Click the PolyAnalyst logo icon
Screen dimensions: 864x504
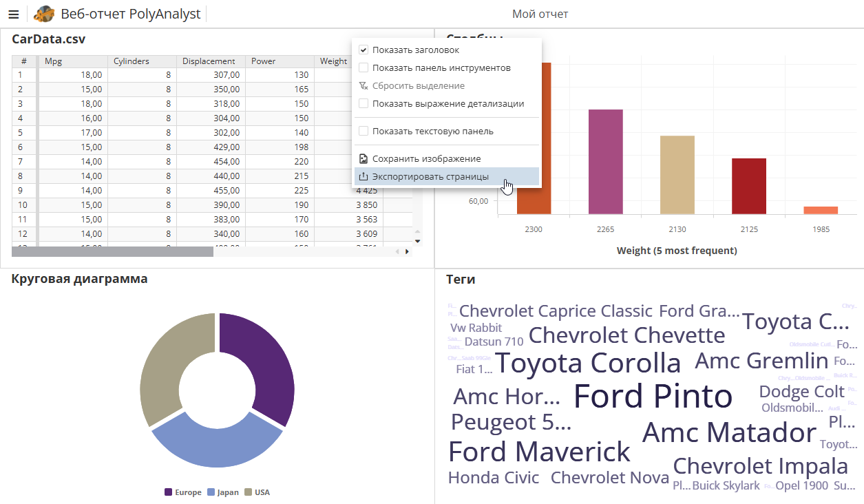[43, 14]
